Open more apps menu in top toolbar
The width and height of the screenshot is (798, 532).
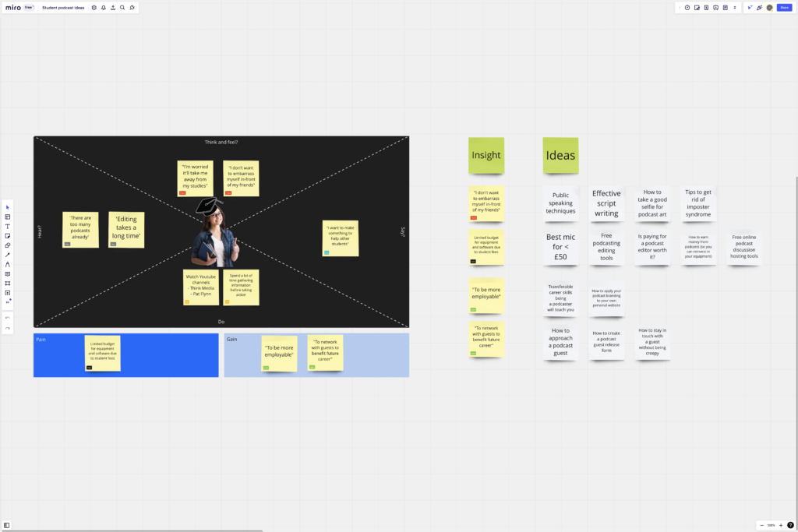tap(734, 8)
